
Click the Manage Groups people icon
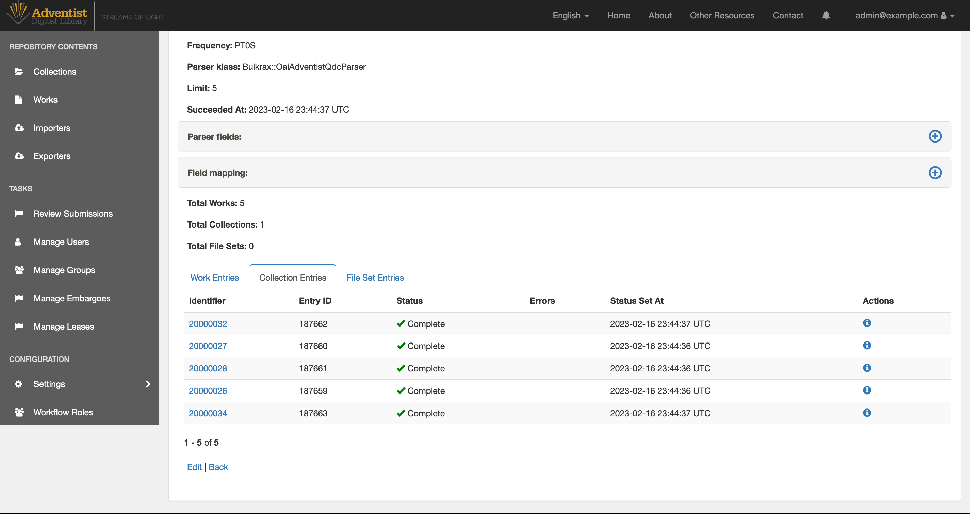point(19,270)
